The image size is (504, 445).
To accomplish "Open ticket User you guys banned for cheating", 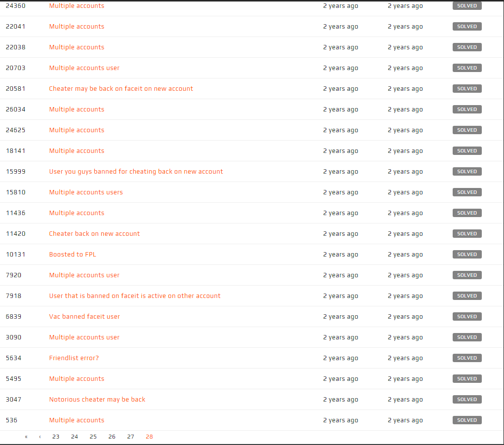I will click(x=135, y=171).
